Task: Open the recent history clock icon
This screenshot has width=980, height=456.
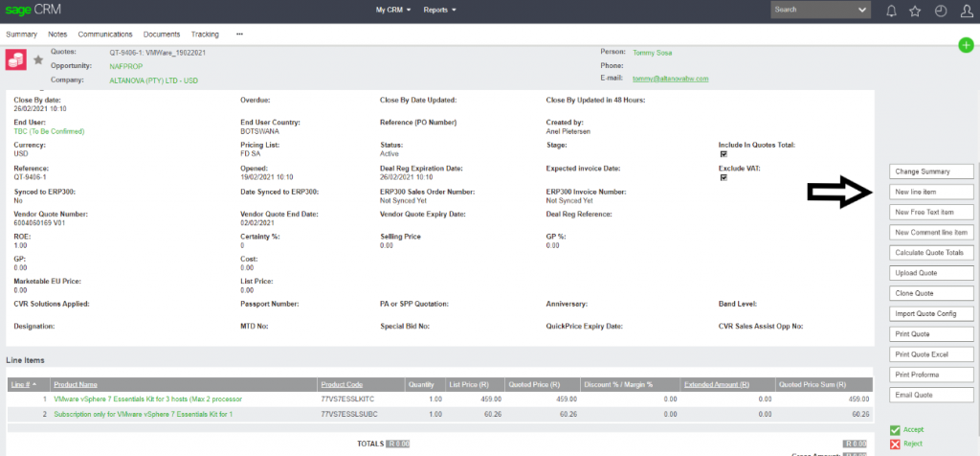Action: (x=940, y=11)
